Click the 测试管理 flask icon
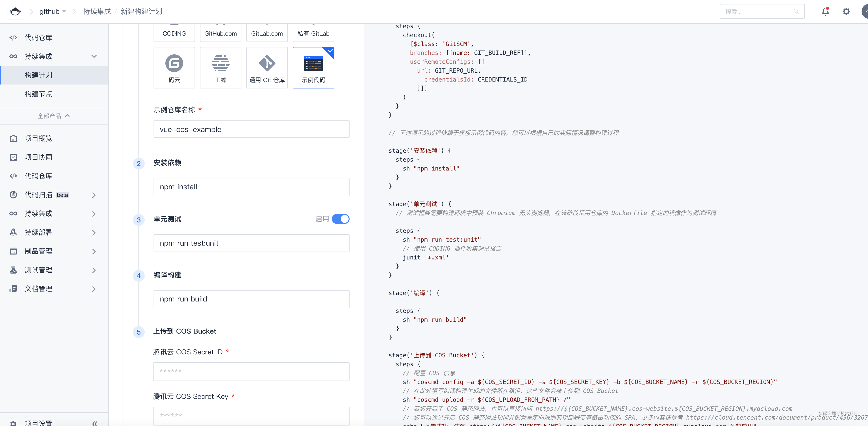The image size is (868, 426). click(14, 270)
